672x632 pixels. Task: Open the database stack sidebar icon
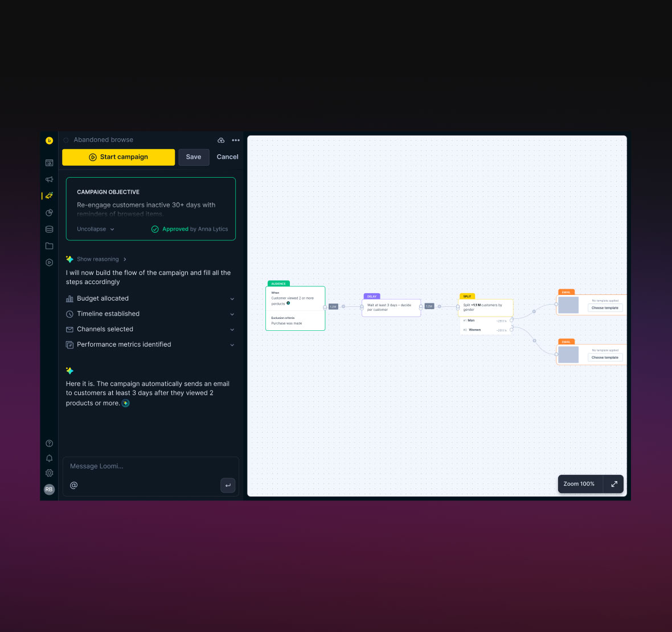[x=50, y=229]
